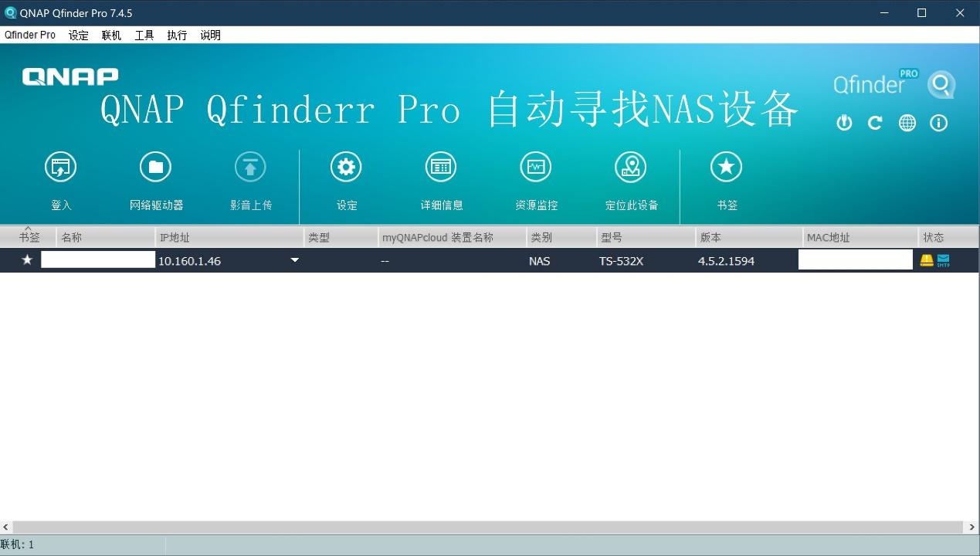This screenshot has height=556, width=980.
Task: Click blue SMTP mail status icon
Action: click(943, 260)
